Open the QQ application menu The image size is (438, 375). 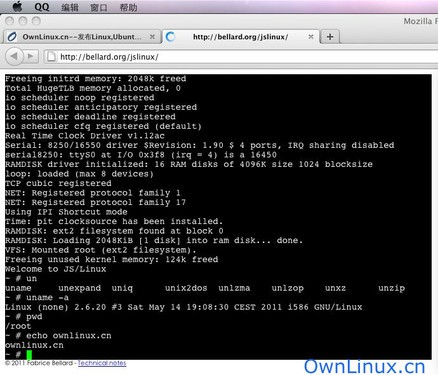42,7
